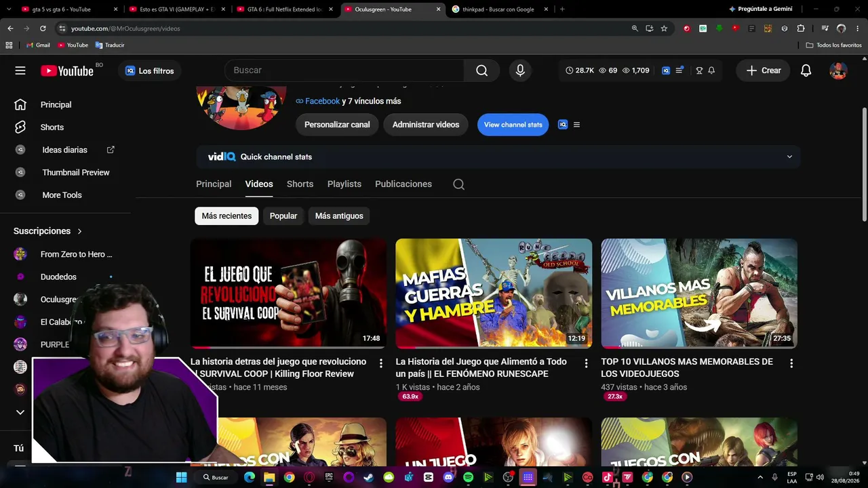Expand the Suscripciones section
The height and width of the screenshot is (488, 868).
(47, 231)
